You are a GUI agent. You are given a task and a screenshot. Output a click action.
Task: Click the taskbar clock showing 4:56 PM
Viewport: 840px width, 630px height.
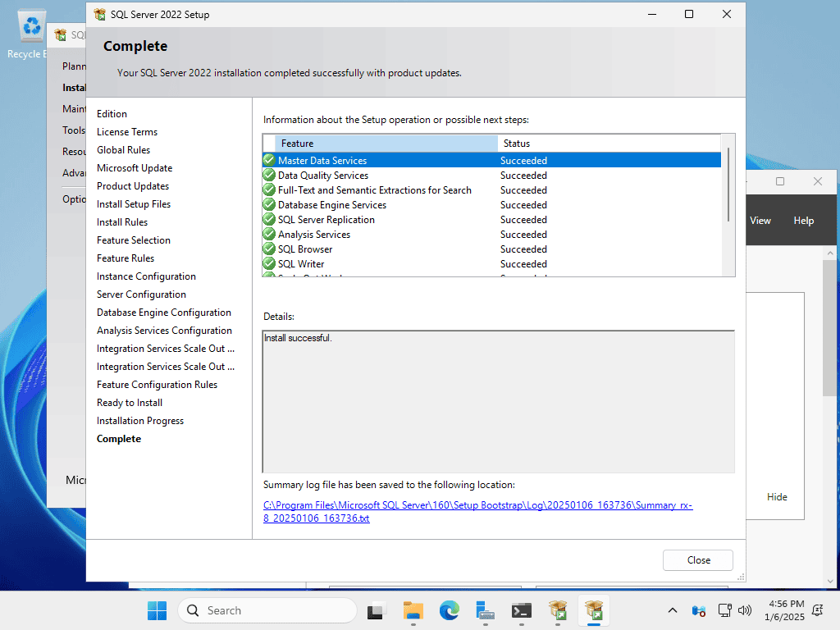tap(784, 610)
